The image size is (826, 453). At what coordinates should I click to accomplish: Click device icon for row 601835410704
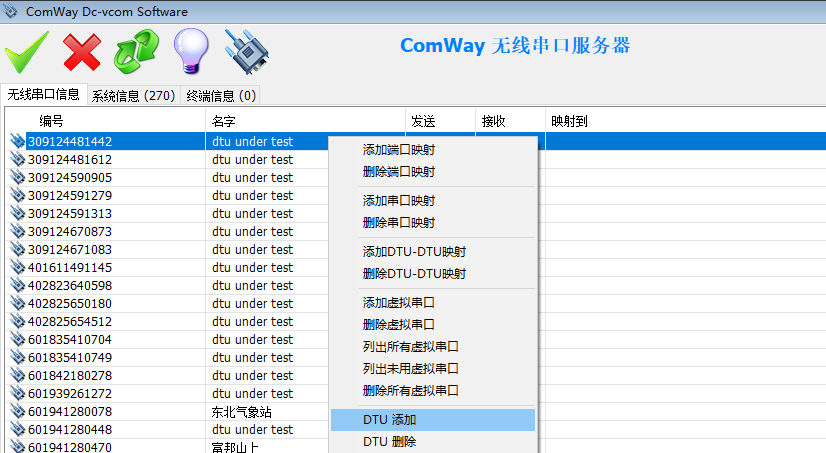point(17,339)
